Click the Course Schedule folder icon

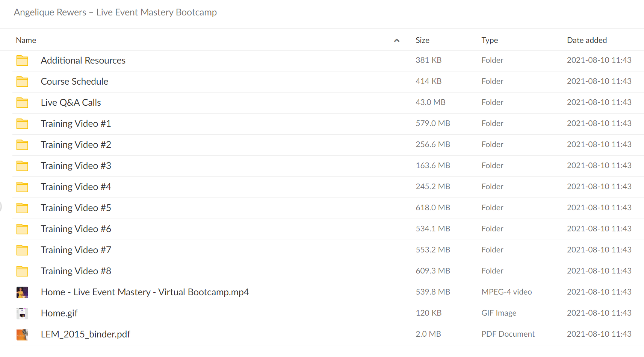(x=22, y=82)
